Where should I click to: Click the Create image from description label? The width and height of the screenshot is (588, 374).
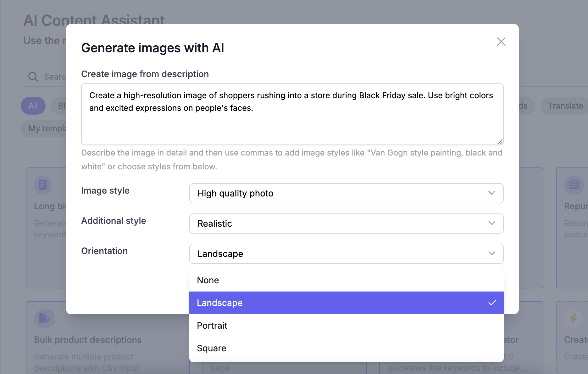pos(145,74)
